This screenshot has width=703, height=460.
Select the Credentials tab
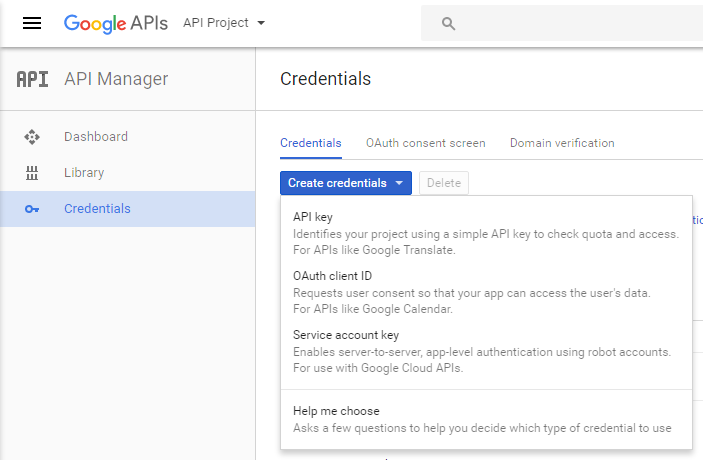coord(310,143)
